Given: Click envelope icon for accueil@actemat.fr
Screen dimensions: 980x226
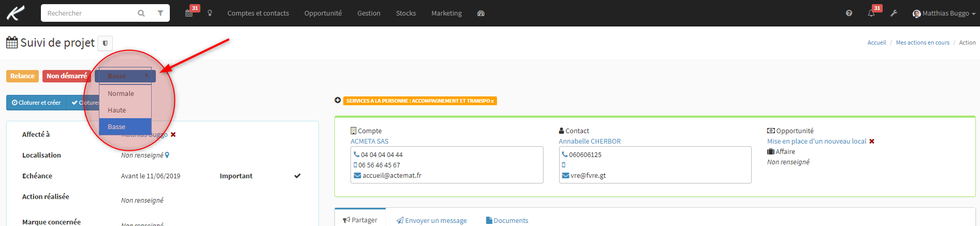Looking at the screenshot, I should pyautogui.click(x=357, y=175).
